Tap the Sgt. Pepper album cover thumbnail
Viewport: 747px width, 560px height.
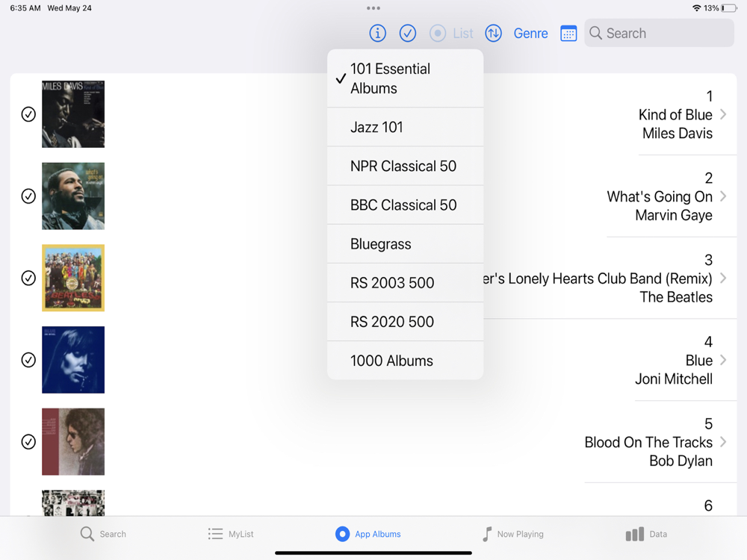tap(73, 278)
